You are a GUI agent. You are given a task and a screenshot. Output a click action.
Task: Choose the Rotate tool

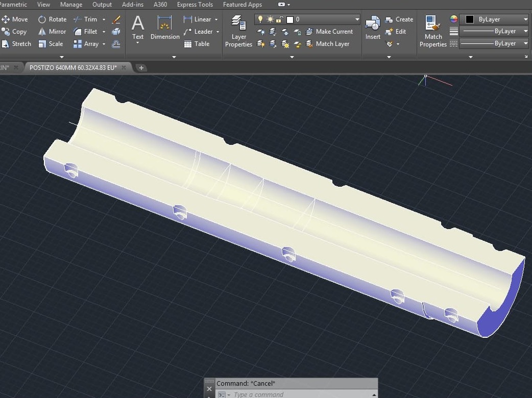coord(52,19)
